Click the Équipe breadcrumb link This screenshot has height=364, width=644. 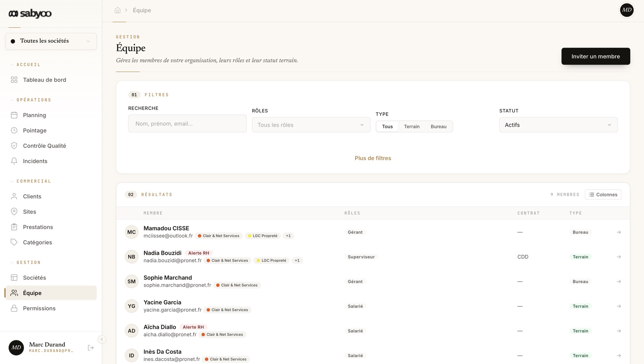point(142,10)
